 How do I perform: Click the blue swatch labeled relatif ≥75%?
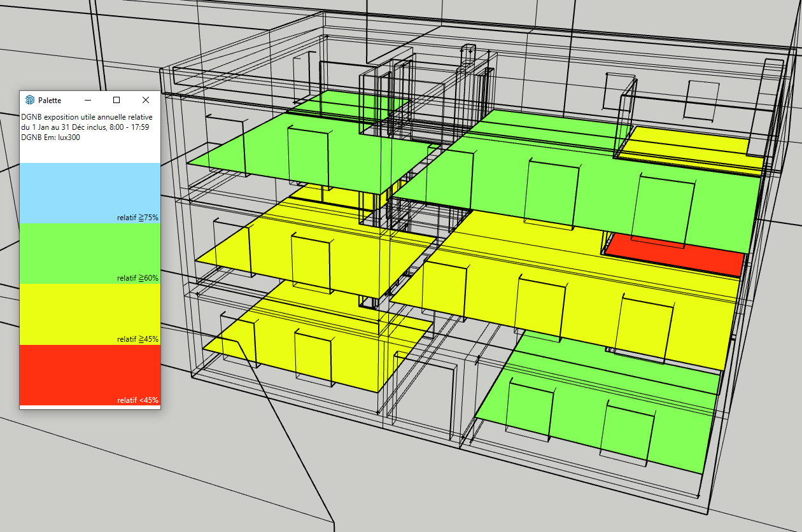90,193
